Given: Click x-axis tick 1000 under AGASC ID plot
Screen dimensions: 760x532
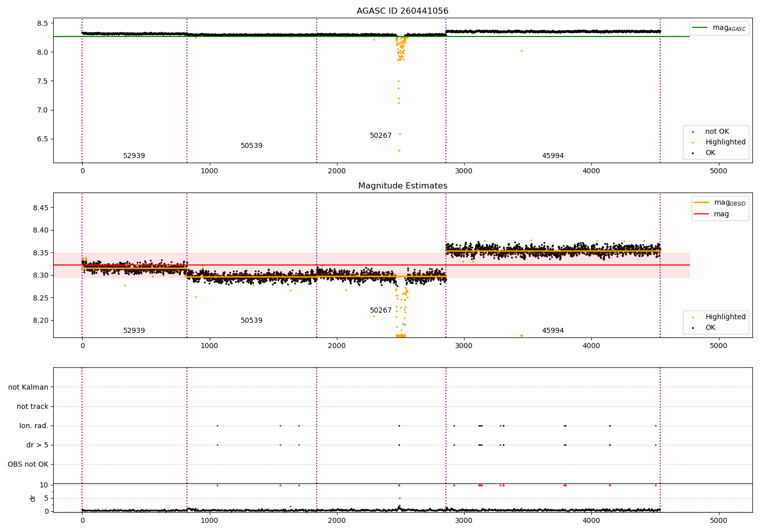Looking at the screenshot, I should [209, 171].
